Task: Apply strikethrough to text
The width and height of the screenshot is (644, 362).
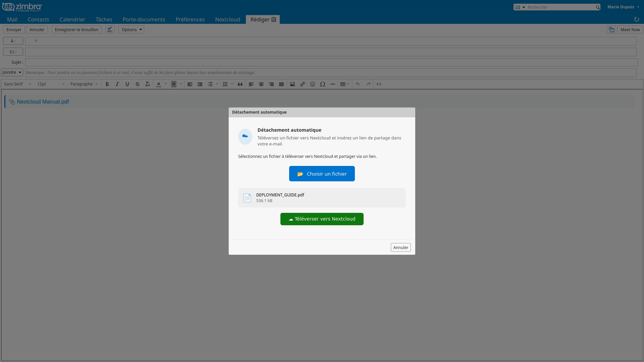Action: point(138,84)
